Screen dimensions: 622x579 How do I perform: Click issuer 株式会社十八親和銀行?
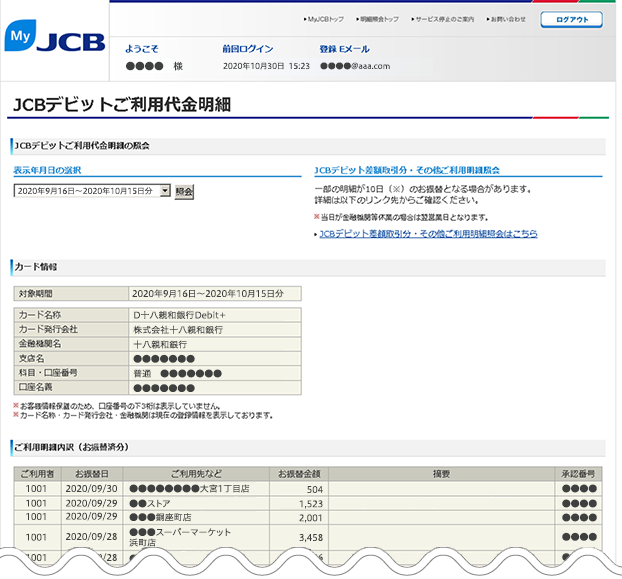pyautogui.click(x=178, y=330)
